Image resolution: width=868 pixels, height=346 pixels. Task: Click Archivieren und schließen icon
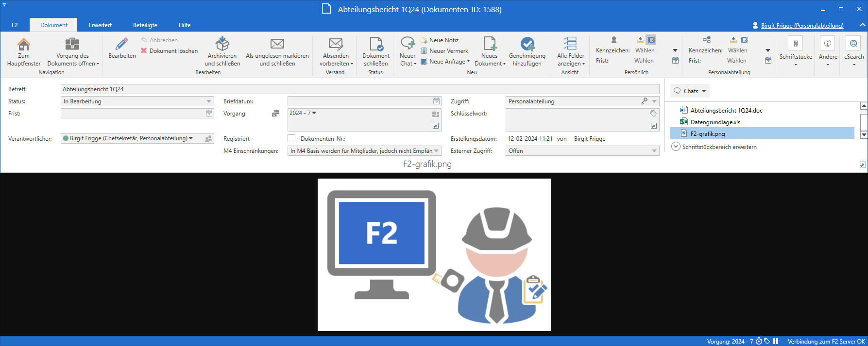(222, 44)
